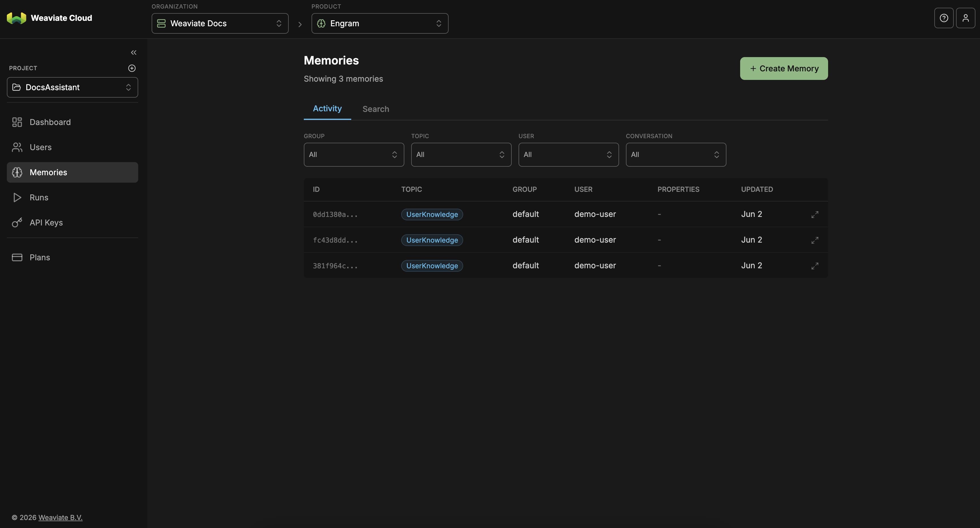Click demo-user in row 381f964c
The width and height of the screenshot is (980, 528).
tap(595, 265)
